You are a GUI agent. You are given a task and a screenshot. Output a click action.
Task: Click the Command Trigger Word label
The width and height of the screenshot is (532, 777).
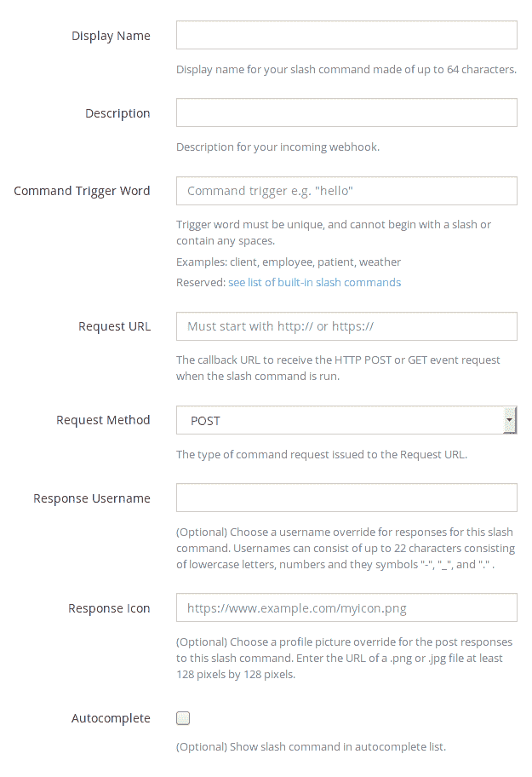[81, 191]
